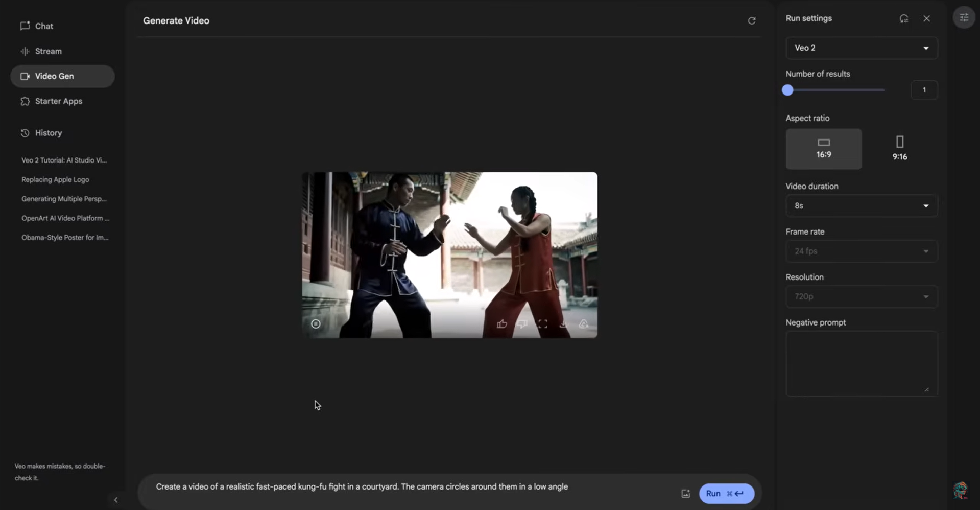Click inside the Negative prompt field
This screenshot has height=510, width=980.
point(861,363)
